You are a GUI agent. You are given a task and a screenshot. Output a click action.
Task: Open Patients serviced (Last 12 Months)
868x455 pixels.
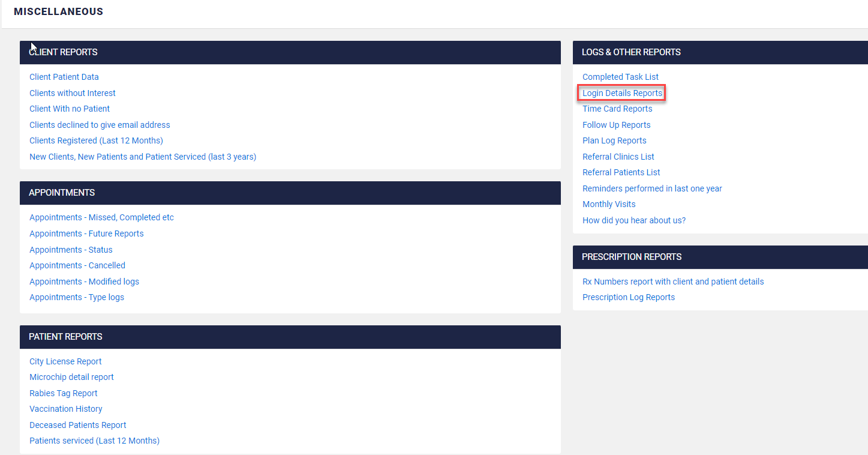[x=94, y=441]
